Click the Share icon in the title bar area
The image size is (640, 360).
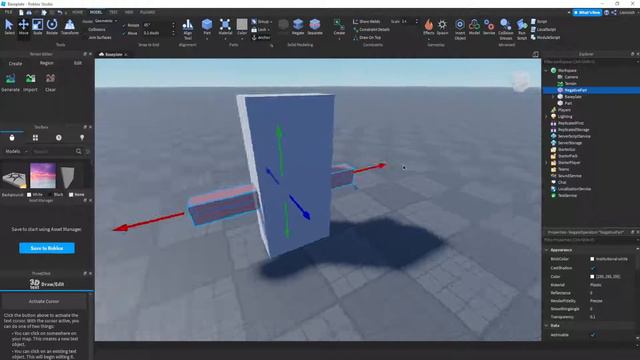pyautogui.click(x=614, y=13)
